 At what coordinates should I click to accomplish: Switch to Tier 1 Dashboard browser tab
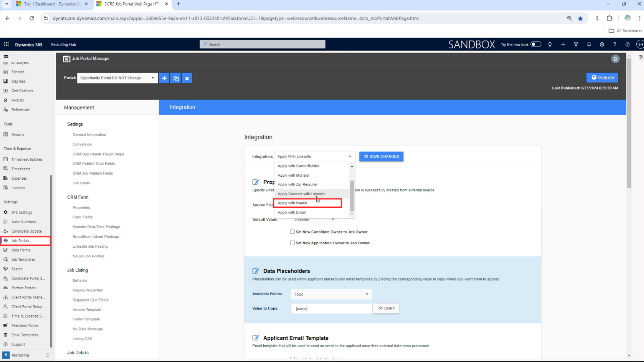click(x=52, y=4)
